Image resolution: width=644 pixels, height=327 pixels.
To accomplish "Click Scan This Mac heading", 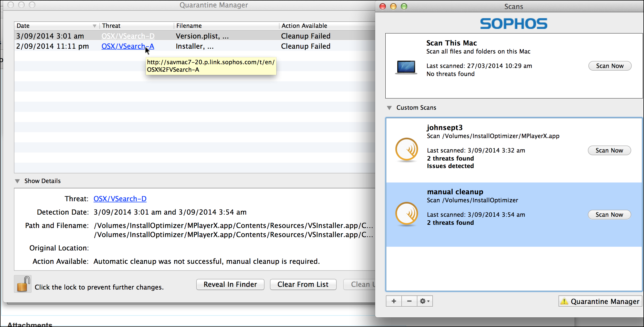I will 452,43.
